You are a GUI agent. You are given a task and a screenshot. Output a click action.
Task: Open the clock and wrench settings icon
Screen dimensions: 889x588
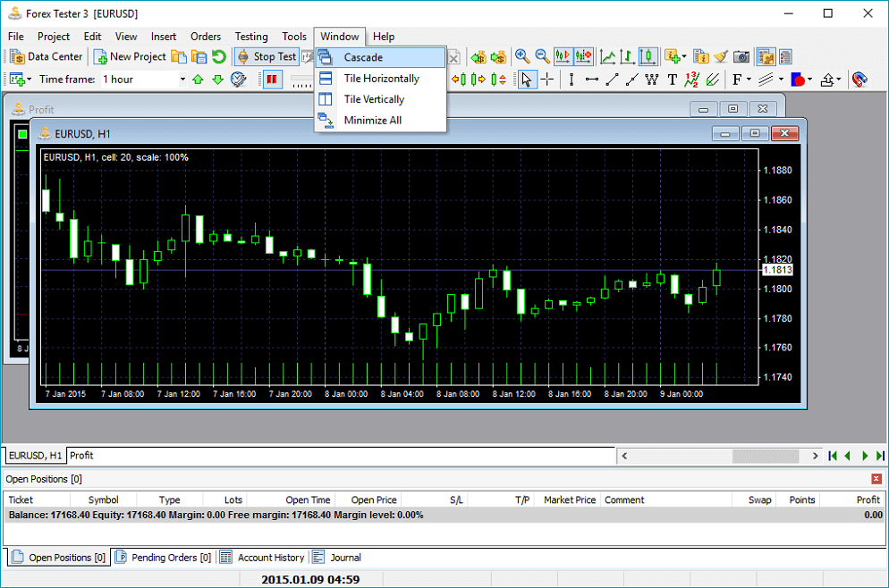[x=238, y=80]
